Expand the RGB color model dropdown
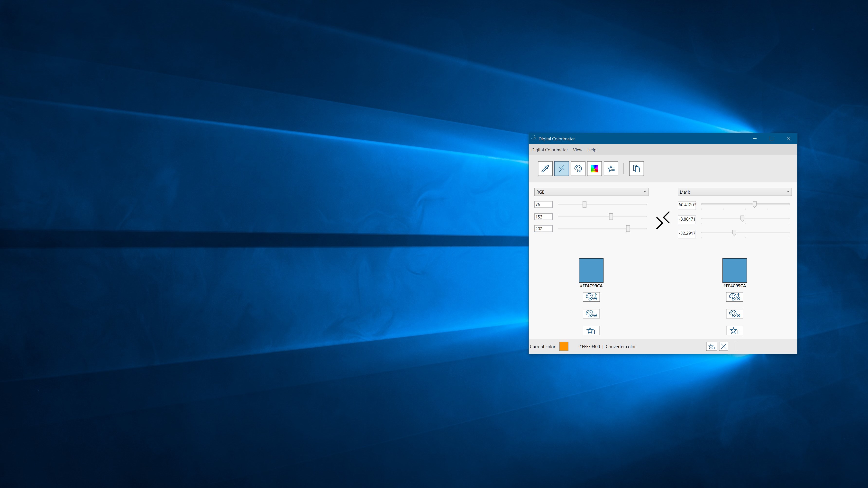This screenshot has height=488, width=868. pyautogui.click(x=591, y=192)
